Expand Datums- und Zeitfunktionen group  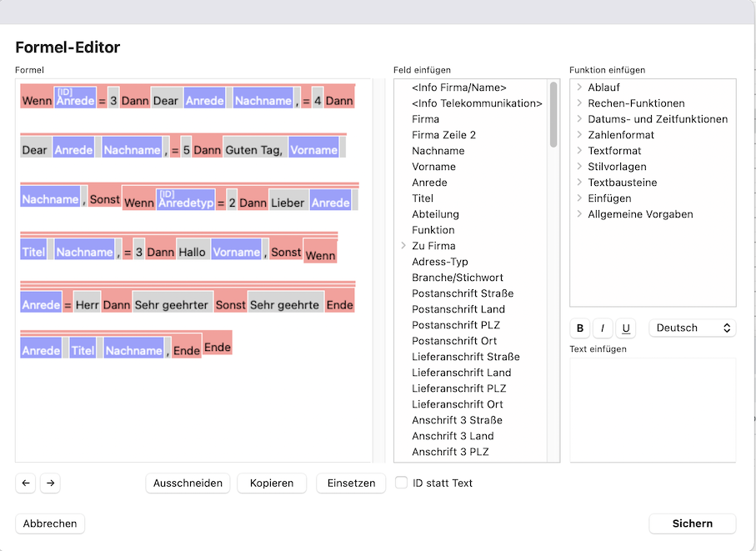click(x=579, y=119)
